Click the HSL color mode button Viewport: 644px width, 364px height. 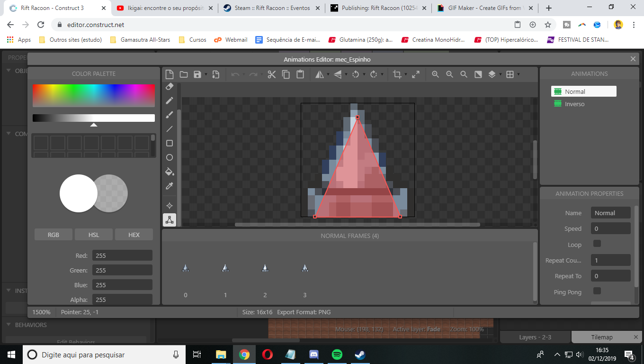[x=94, y=235]
